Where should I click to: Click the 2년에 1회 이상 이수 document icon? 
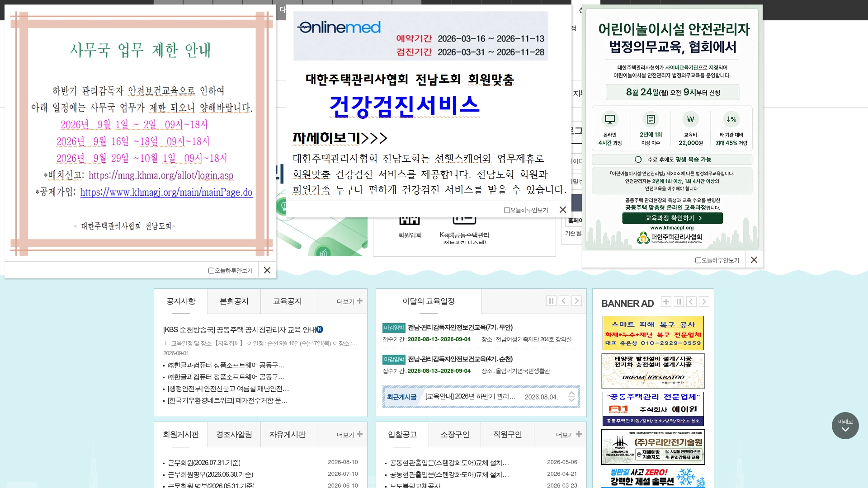pos(651,119)
